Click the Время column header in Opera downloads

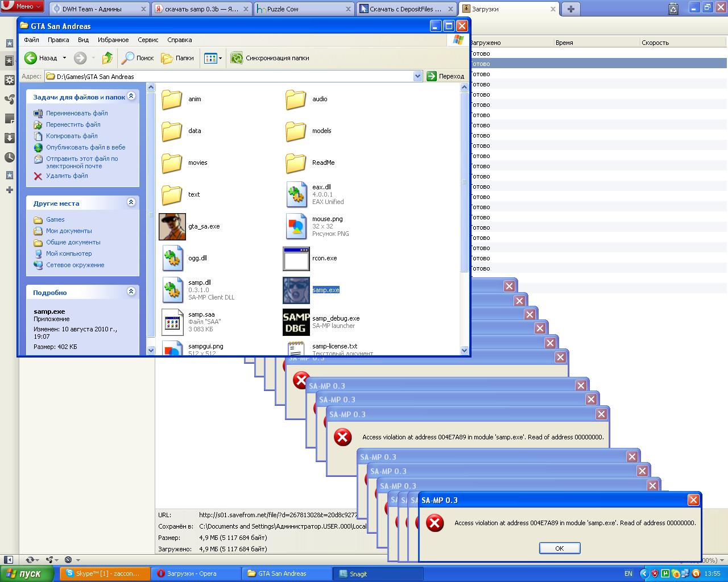point(597,43)
